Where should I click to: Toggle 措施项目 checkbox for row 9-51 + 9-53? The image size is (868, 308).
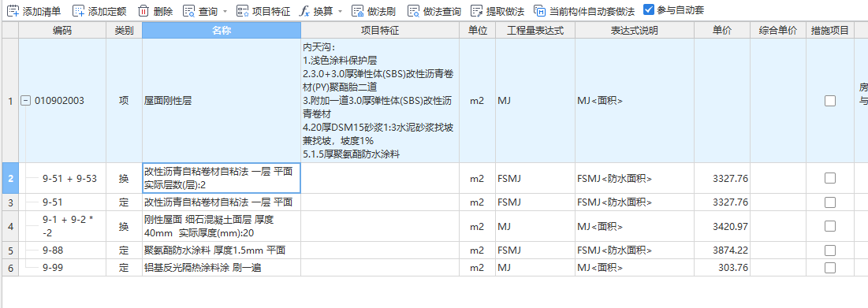point(830,178)
